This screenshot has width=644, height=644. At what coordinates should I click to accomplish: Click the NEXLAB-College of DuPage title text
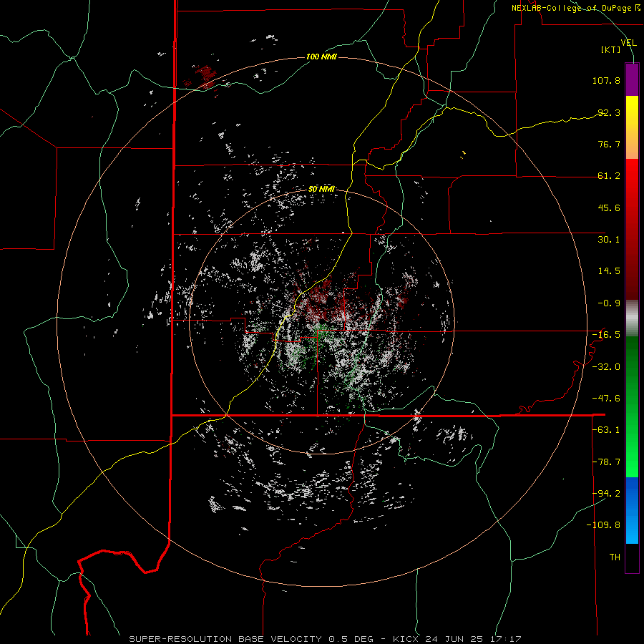[x=572, y=8]
